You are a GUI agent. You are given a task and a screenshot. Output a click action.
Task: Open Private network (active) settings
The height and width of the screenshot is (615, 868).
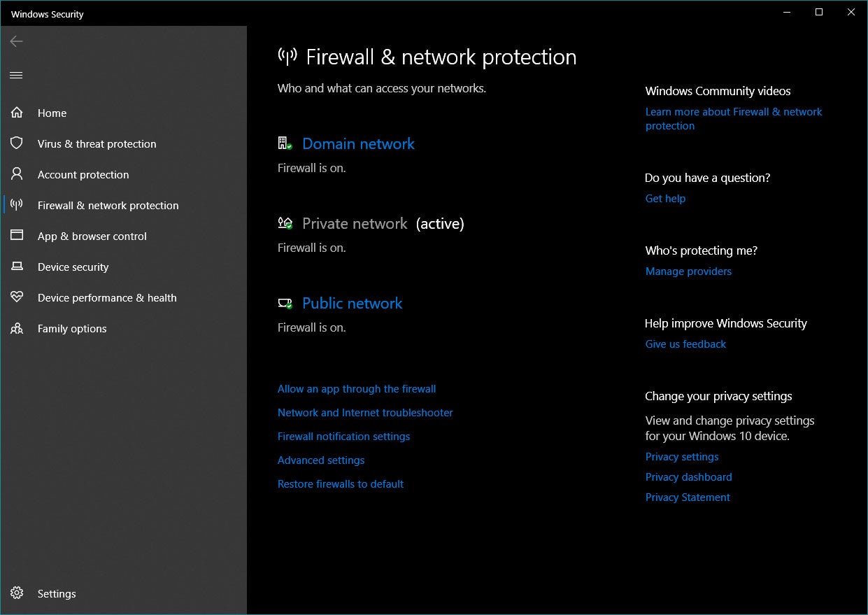click(x=383, y=223)
